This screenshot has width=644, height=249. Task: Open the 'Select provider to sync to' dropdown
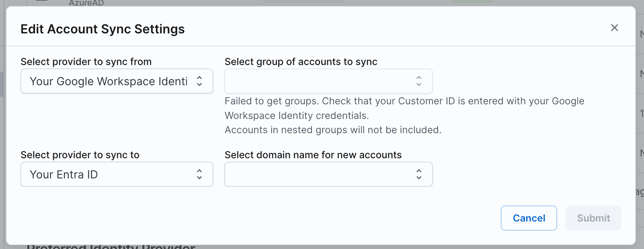pyautogui.click(x=108, y=175)
